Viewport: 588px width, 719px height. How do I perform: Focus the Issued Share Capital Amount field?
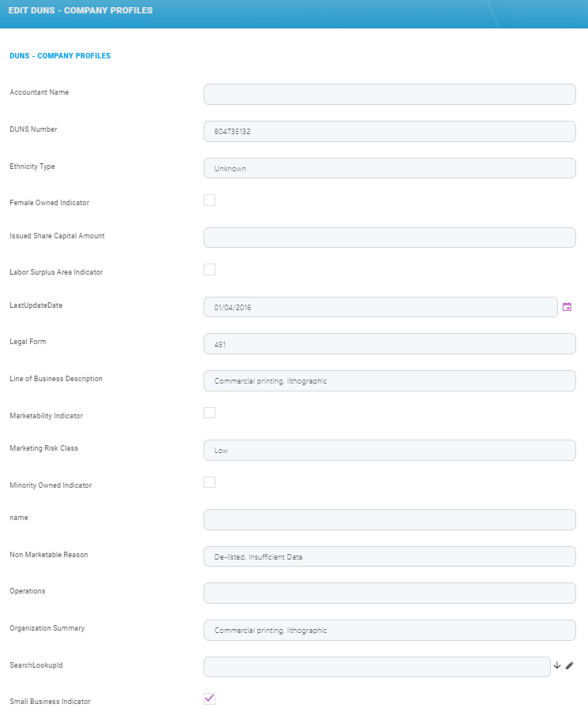[x=389, y=237]
